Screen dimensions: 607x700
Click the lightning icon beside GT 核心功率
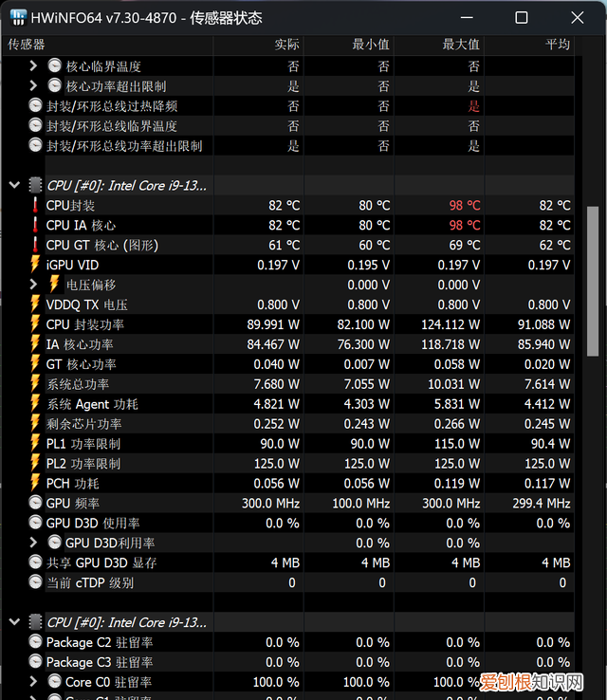35,364
